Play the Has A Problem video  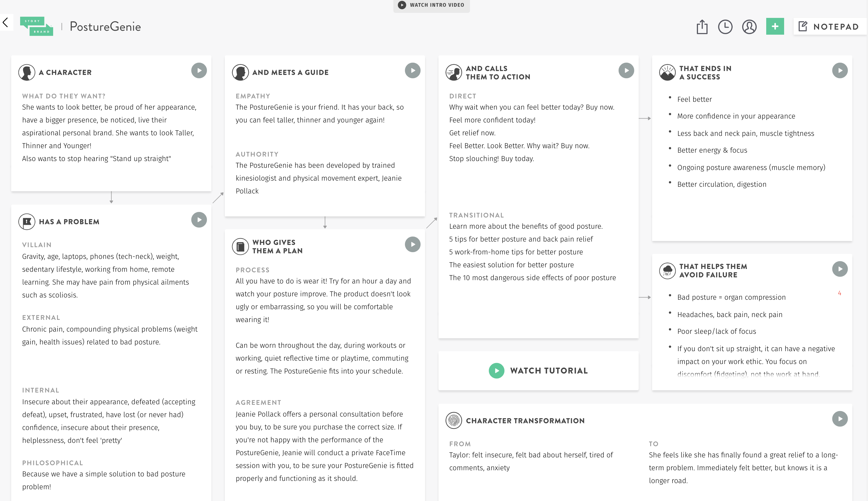point(199,220)
